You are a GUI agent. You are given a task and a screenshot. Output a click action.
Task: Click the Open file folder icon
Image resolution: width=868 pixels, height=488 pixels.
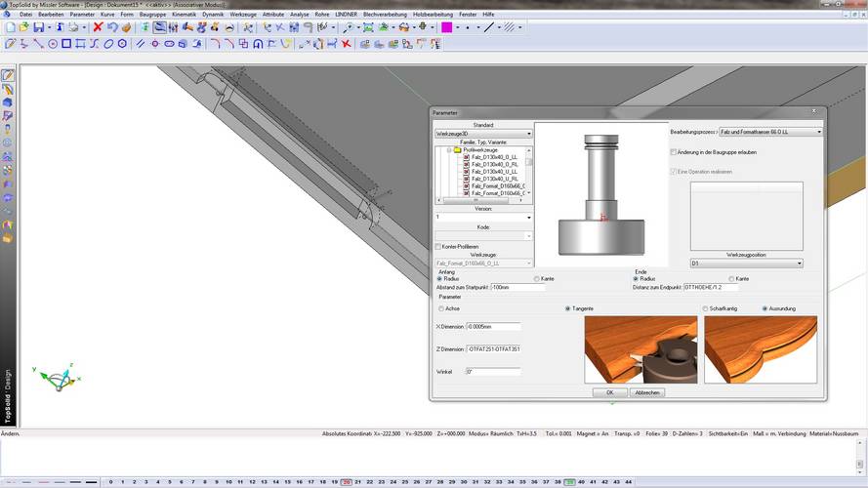23,27
